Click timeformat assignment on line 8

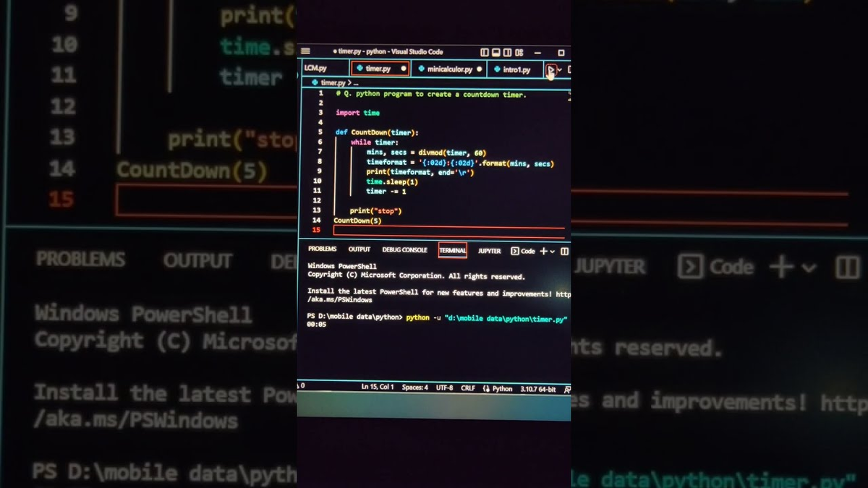point(460,163)
